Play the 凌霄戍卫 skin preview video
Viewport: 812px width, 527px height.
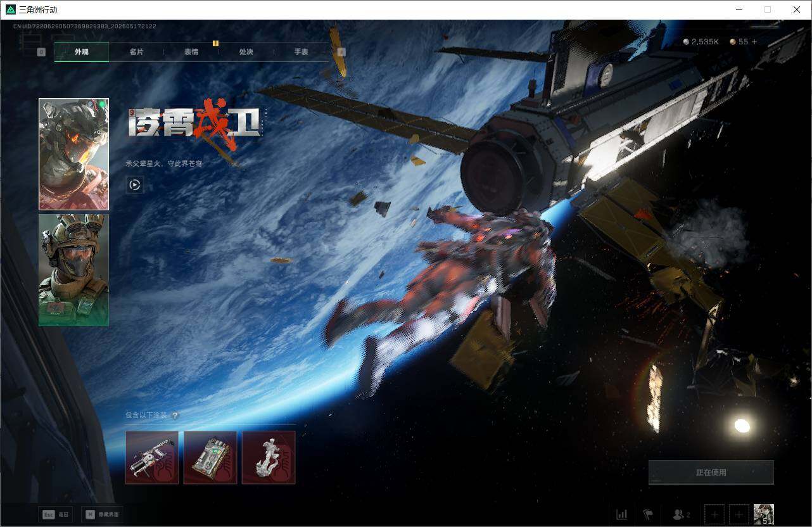134,185
